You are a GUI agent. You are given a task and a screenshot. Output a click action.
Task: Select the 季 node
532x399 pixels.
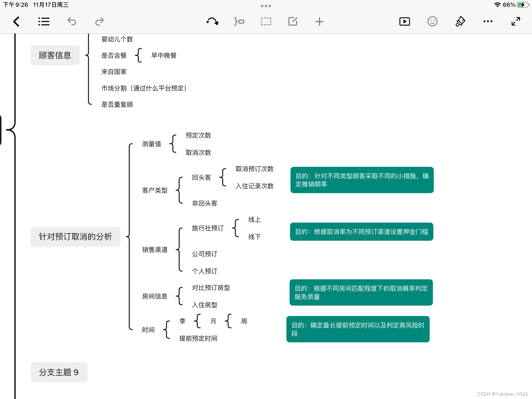182,321
